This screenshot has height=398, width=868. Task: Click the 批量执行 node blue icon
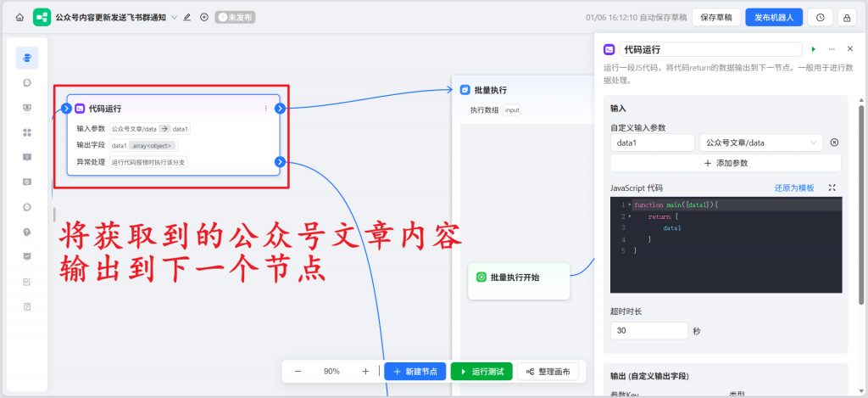tap(465, 90)
